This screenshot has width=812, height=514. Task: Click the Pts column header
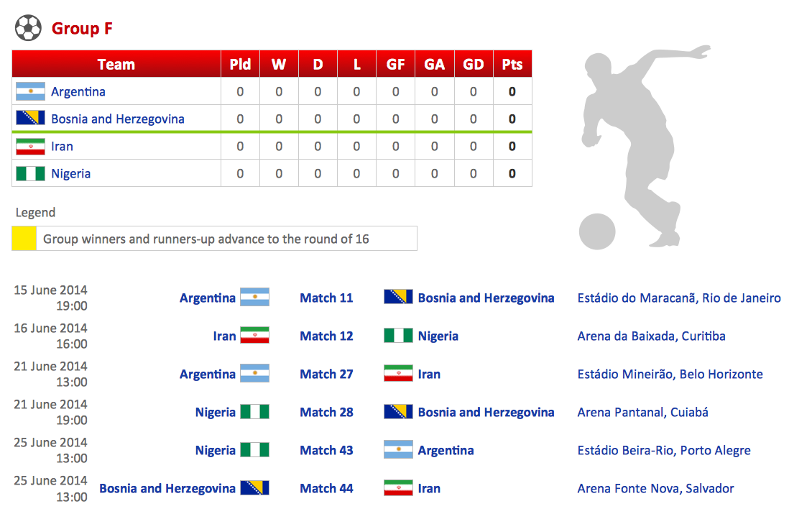click(512, 64)
